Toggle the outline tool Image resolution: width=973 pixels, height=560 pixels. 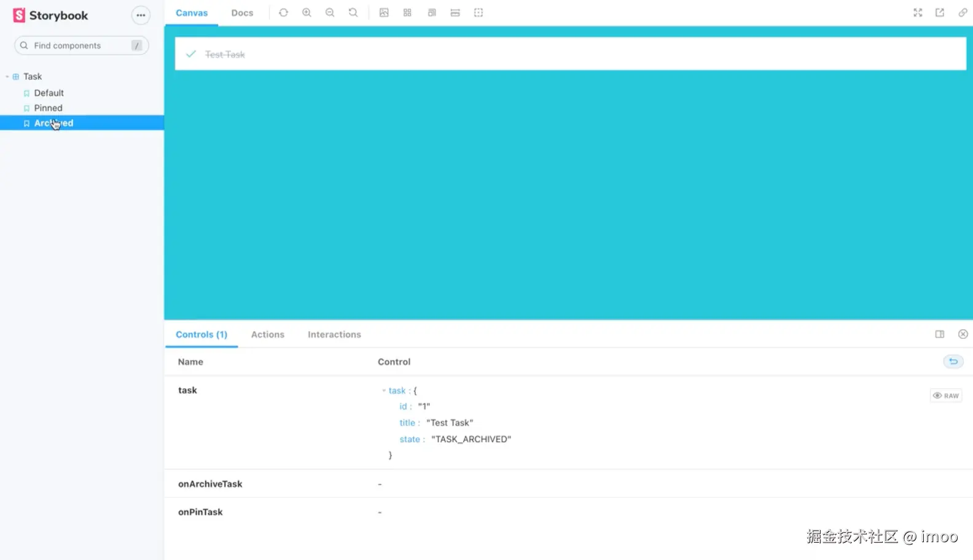coord(479,13)
